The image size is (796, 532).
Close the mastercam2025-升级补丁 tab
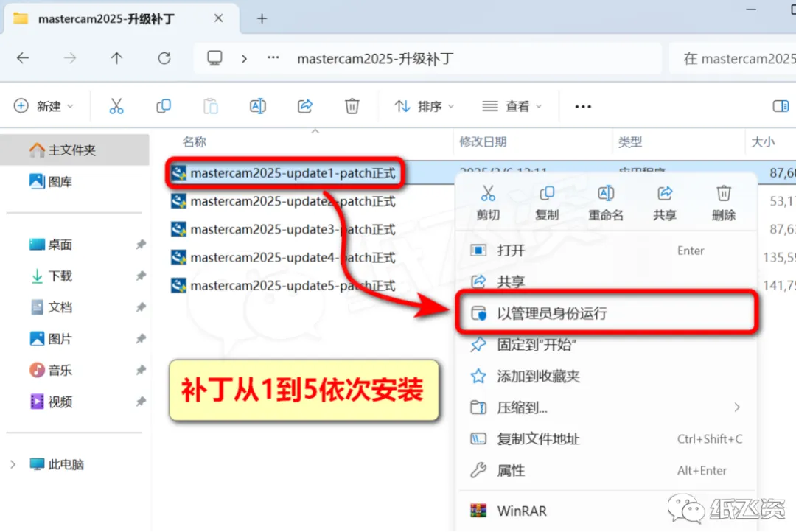[x=218, y=18]
